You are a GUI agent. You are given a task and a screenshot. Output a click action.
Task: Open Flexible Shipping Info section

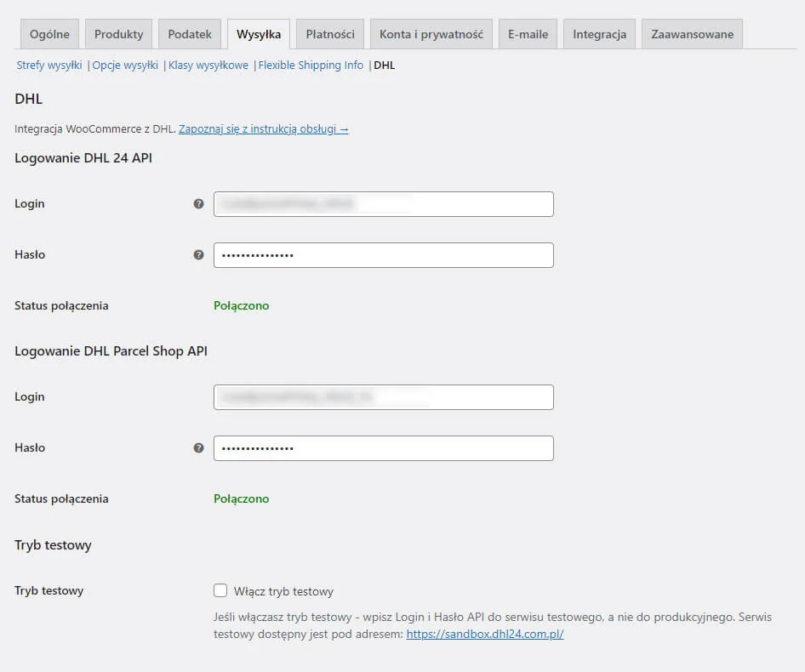pyautogui.click(x=311, y=65)
